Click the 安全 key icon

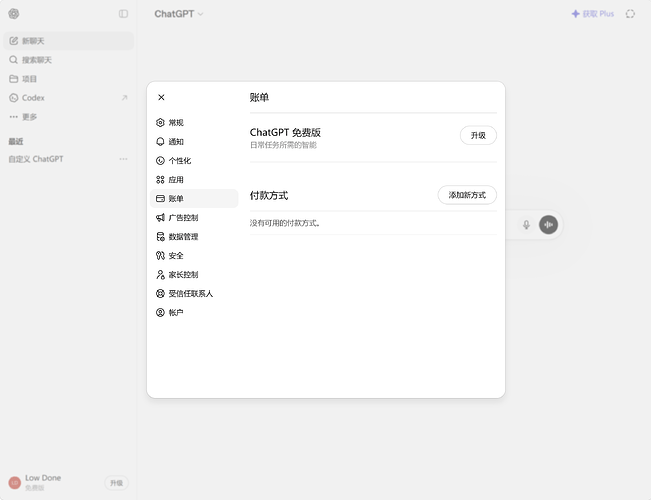tap(160, 255)
